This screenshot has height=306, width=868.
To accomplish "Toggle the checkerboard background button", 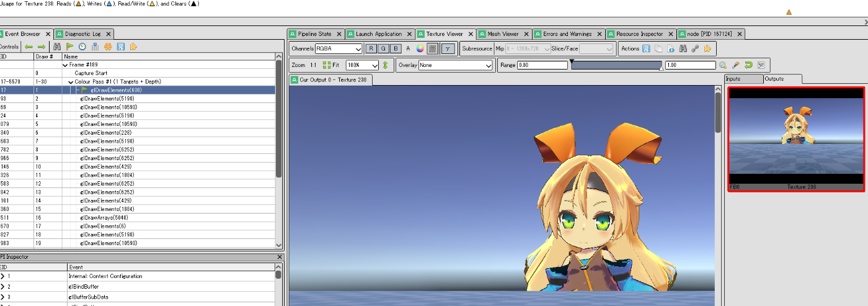I will point(433,48).
